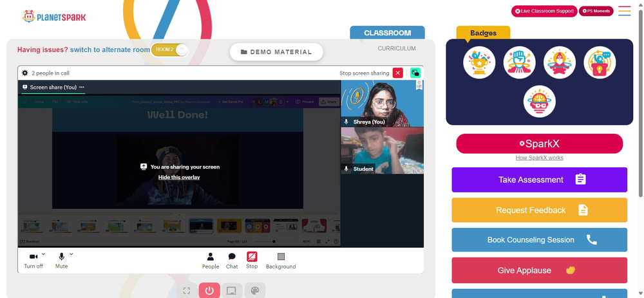Open the People panel icon
This screenshot has width=644, height=298.
point(211,257)
